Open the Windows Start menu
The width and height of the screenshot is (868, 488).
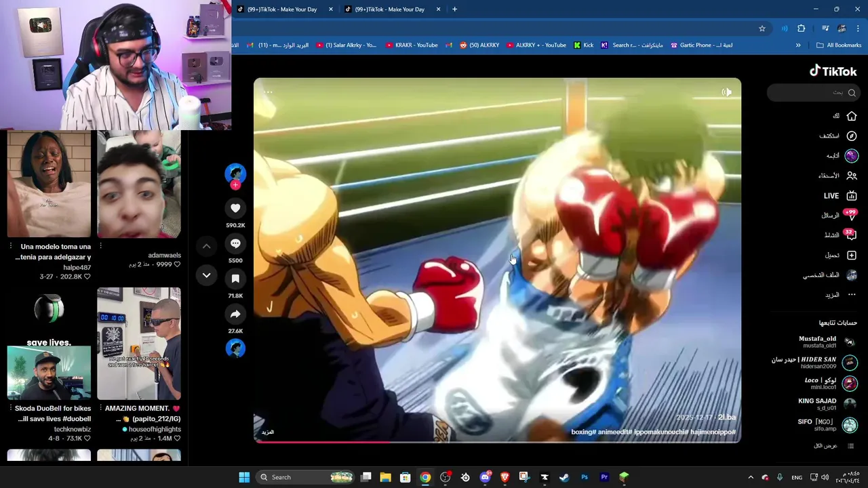[x=244, y=477]
